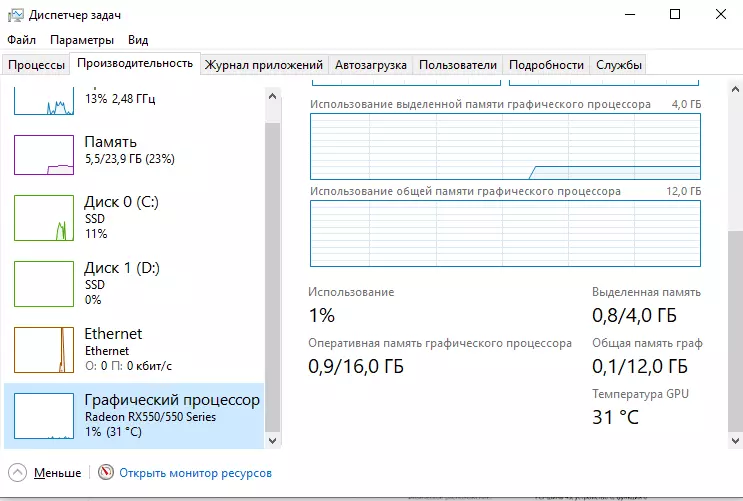
Task: Go to the Пользователи tab
Action: [x=458, y=65]
